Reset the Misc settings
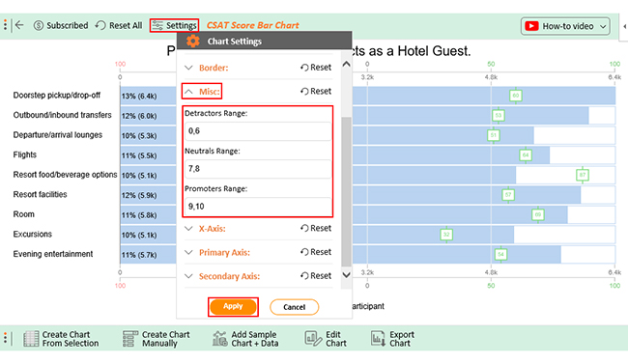Viewport: 628px width, 364px height. coord(316,92)
